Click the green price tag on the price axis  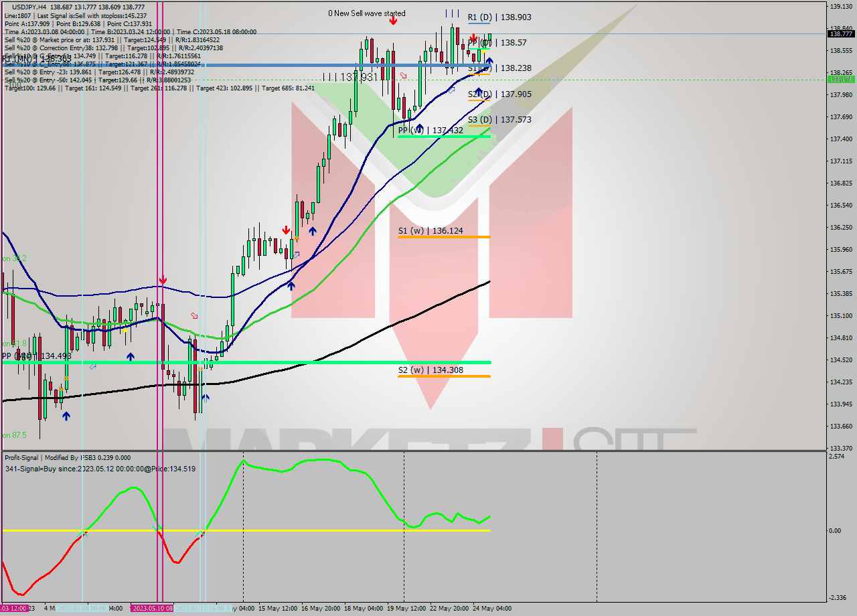pos(841,79)
